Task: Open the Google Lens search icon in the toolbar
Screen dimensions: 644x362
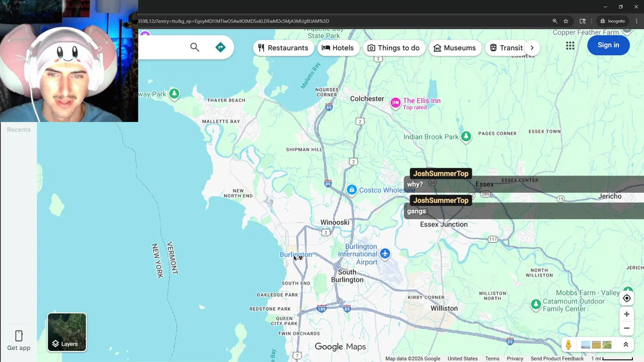Action: click(x=583, y=21)
